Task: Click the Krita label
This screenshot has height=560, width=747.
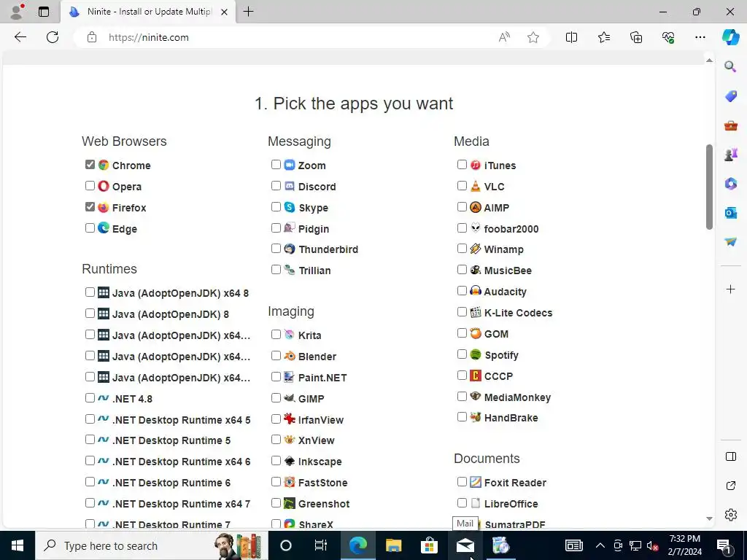Action: [x=309, y=335]
